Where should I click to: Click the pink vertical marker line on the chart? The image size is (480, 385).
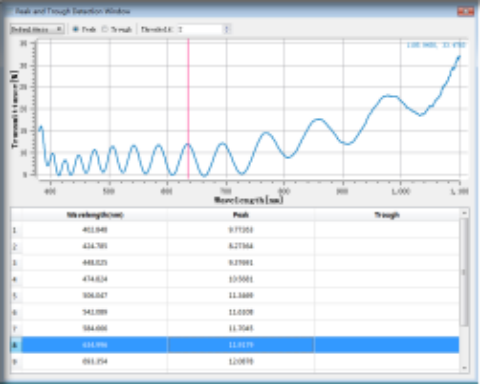point(188,110)
